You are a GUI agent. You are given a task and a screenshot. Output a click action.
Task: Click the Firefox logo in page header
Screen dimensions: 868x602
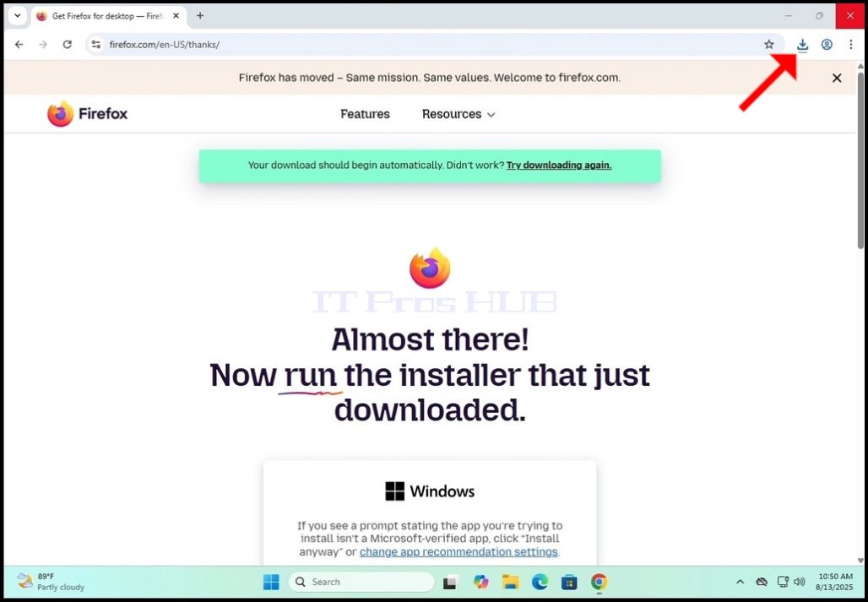click(88, 114)
